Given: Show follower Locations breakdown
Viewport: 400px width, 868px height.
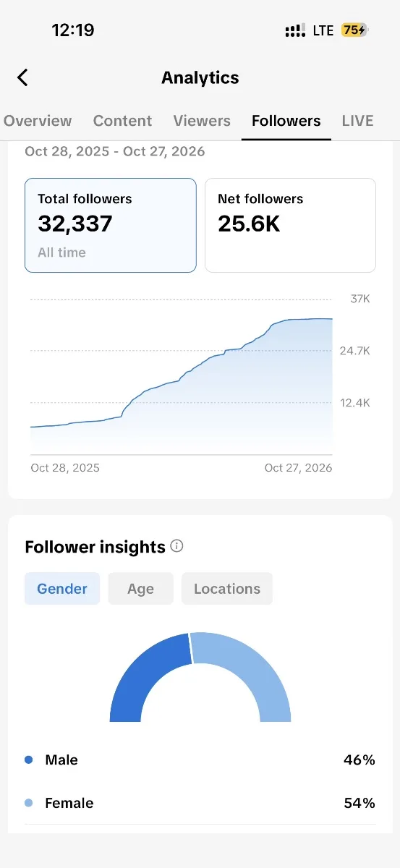Looking at the screenshot, I should tap(227, 589).
